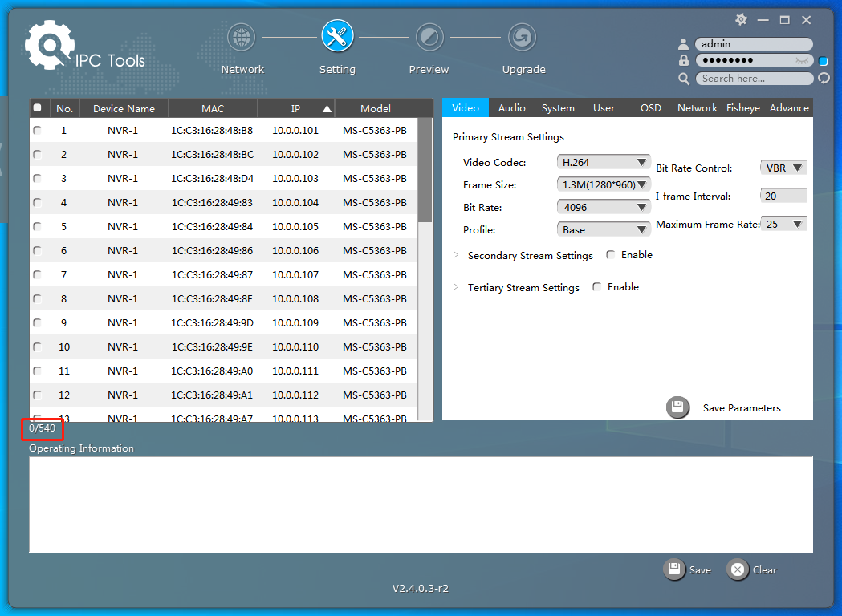Switch to the System tab
This screenshot has height=616, width=842.
point(558,107)
